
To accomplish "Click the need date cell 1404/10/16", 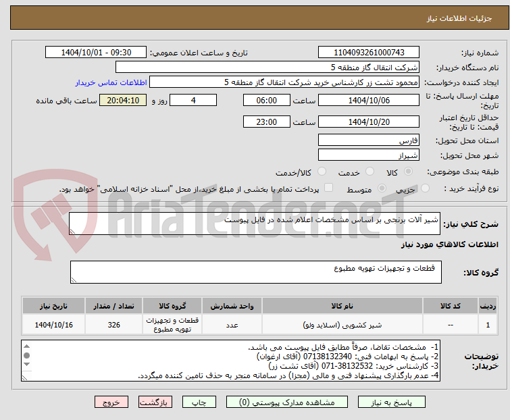I will (53, 325).
